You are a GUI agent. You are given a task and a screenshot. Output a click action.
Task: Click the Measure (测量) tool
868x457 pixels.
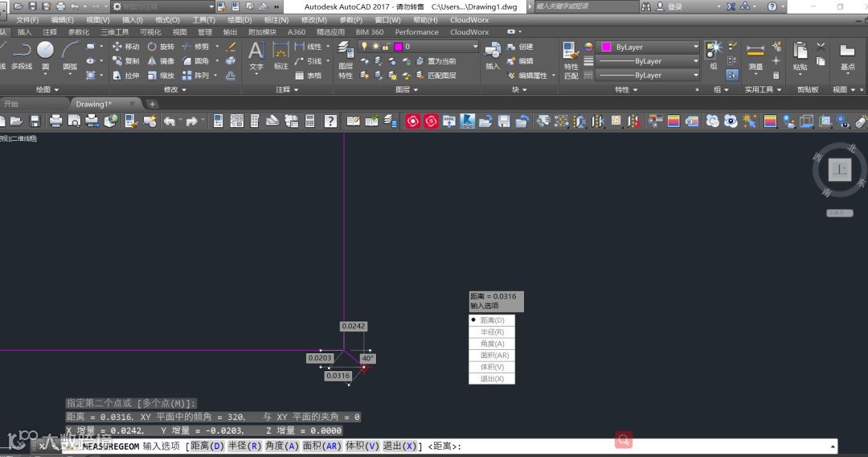click(x=755, y=56)
